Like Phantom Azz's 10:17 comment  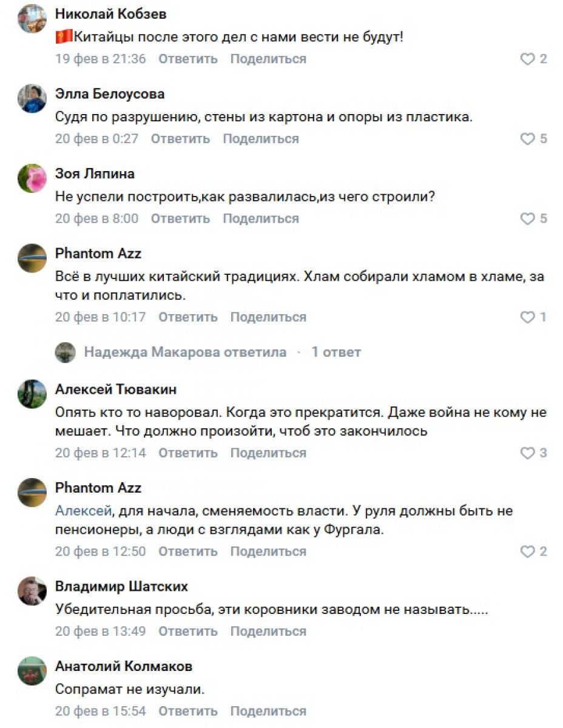pos(527,317)
